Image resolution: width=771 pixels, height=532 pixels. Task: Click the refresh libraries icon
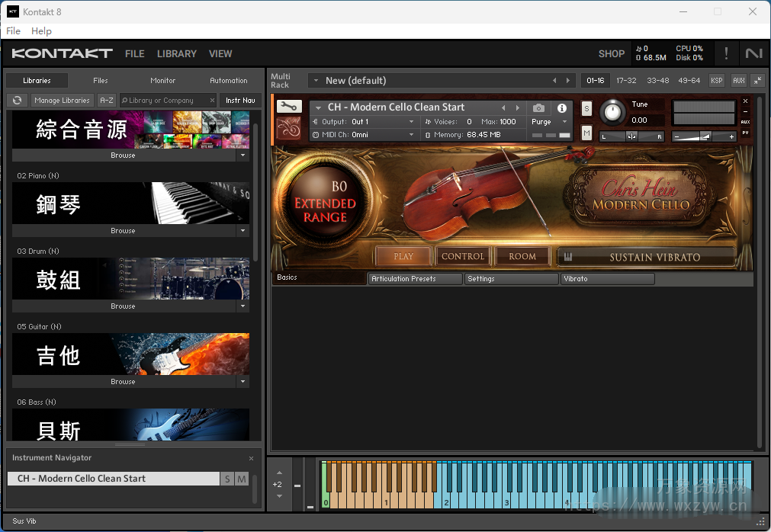point(17,101)
